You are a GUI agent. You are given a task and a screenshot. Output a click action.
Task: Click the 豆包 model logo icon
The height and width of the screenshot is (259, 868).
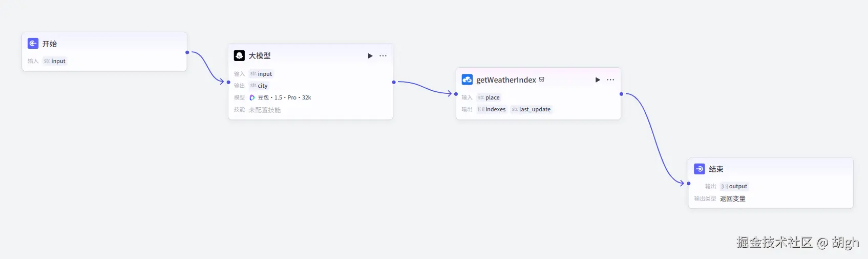click(252, 97)
